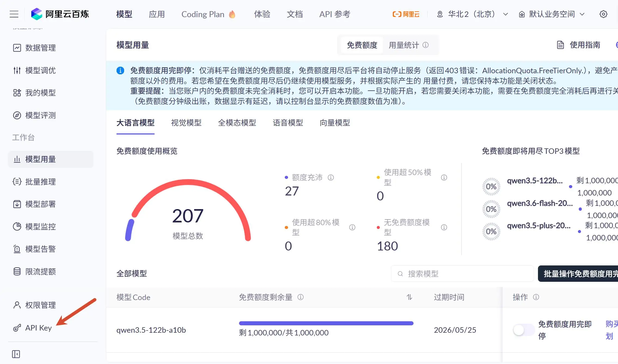Switch to the 视觉模型 tab
Image resolution: width=618 pixels, height=364 pixels.
(x=186, y=123)
